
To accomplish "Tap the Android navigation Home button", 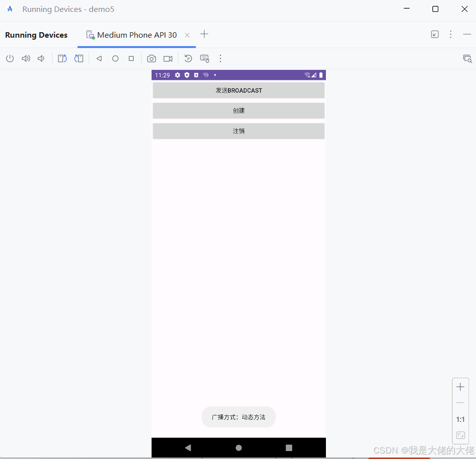I will click(239, 448).
